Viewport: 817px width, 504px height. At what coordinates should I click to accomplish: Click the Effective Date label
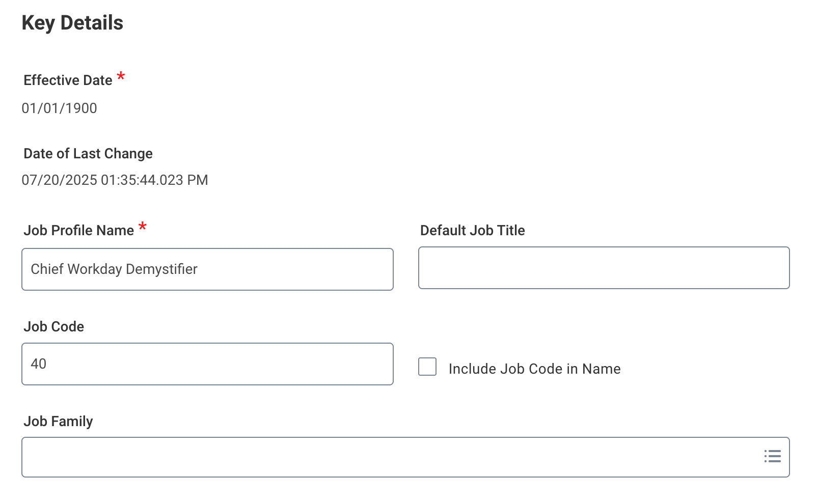coord(68,80)
